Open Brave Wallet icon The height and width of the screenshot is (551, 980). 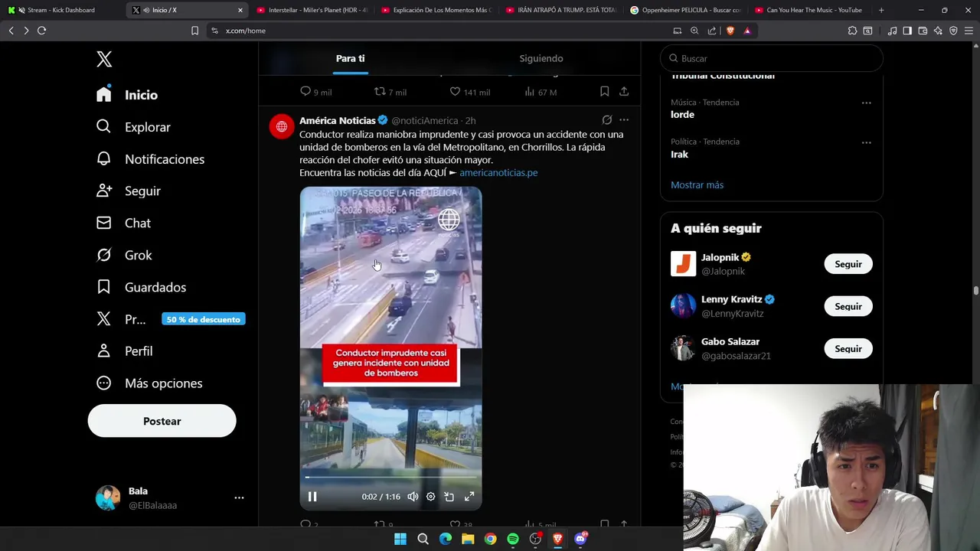[923, 31]
